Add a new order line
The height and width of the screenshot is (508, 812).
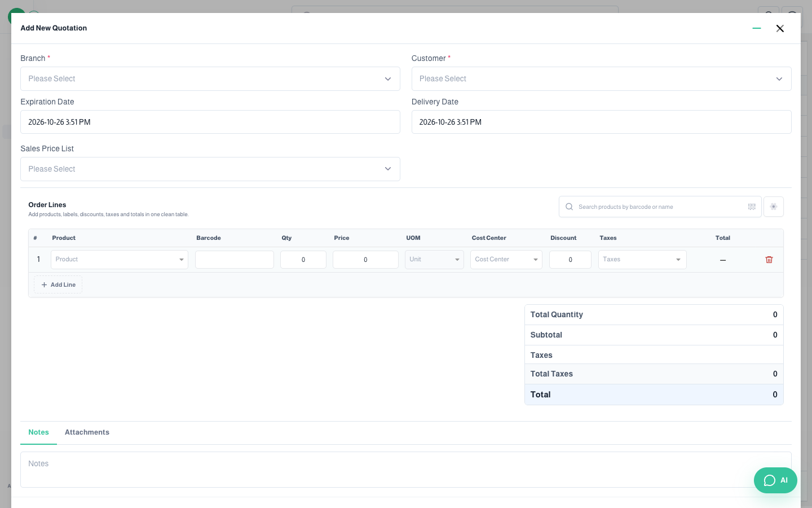point(58,284)
